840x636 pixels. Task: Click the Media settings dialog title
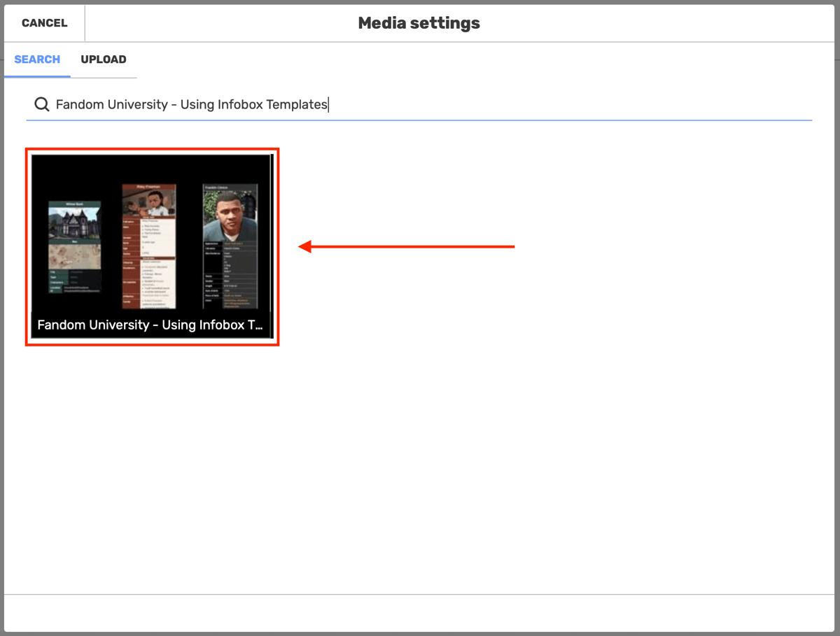click(x=419, y=23)
